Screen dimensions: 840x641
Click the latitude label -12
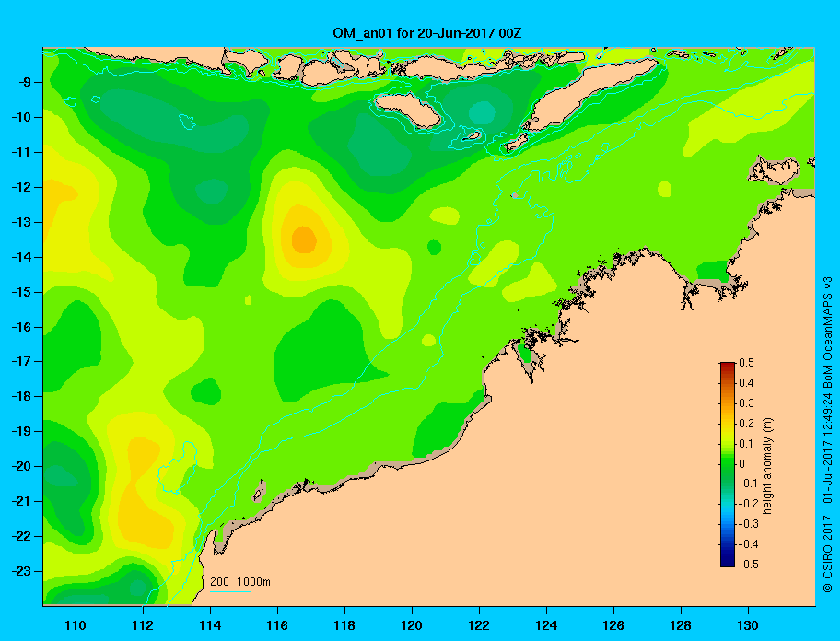pyautogui.click(x=20, y=187)
